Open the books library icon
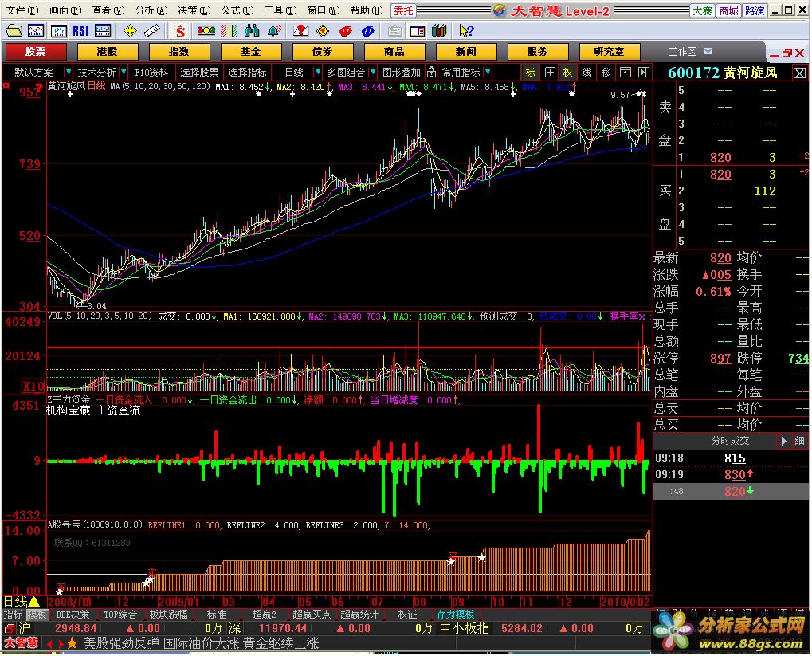812x656 pixels. [x=439, y=31]
